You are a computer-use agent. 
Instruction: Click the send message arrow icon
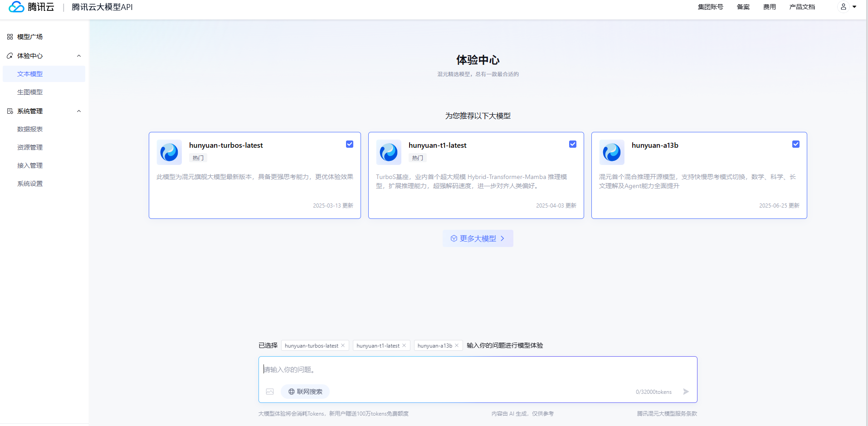pos(686,392)
